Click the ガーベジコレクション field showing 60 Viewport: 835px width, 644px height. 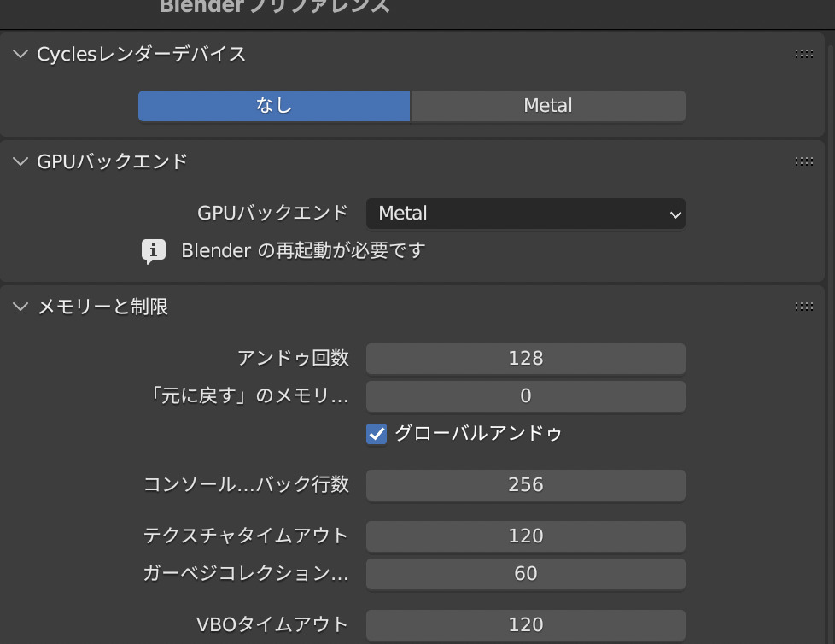tap(526, 574)
